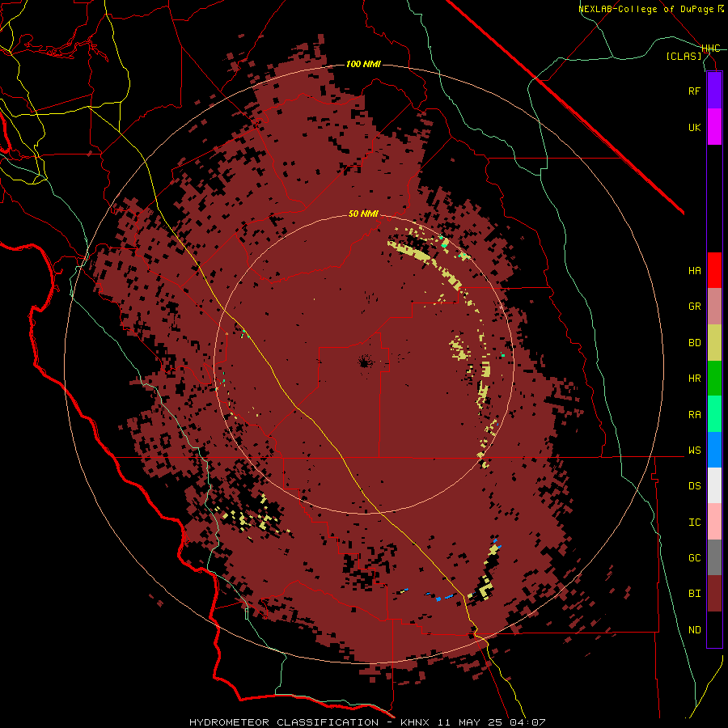Click the WS legend label
728x728 pixels.
(x=695, y=451)
